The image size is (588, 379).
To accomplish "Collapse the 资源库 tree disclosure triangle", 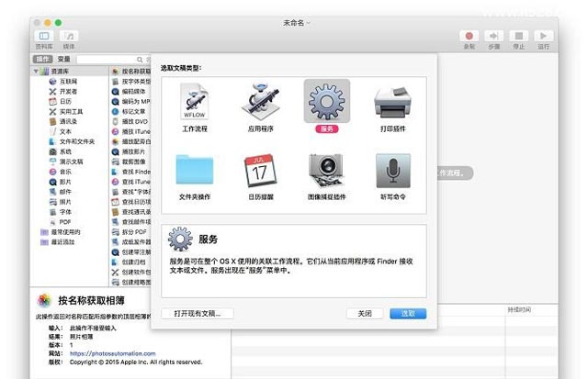I will (36, 72).
